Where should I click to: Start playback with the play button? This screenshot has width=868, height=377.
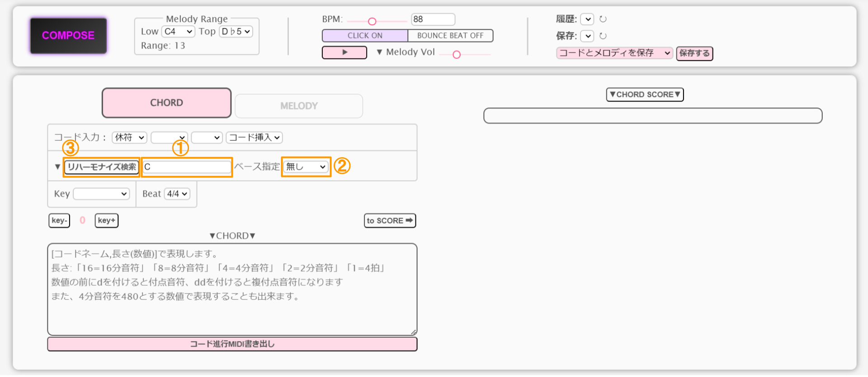pos(344,52)
